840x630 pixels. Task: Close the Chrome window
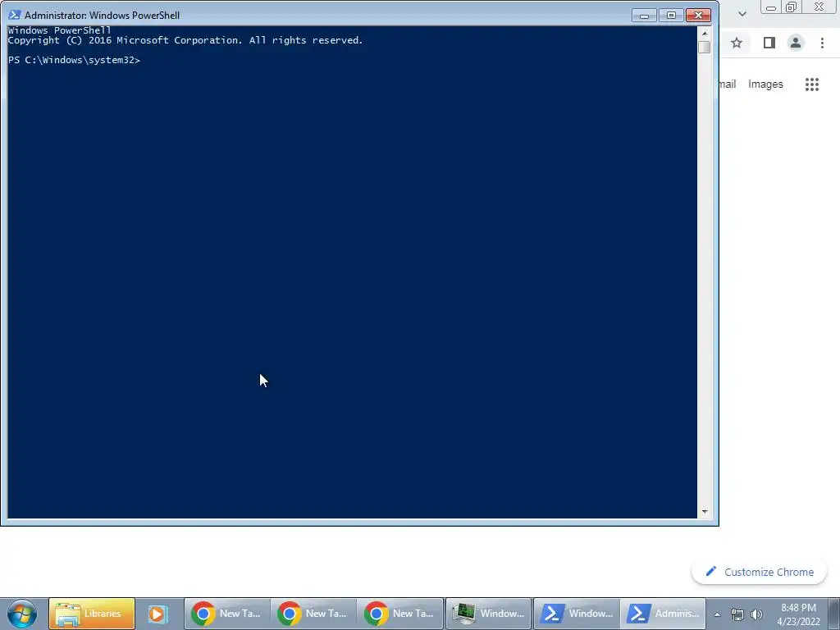click(819, 7)
